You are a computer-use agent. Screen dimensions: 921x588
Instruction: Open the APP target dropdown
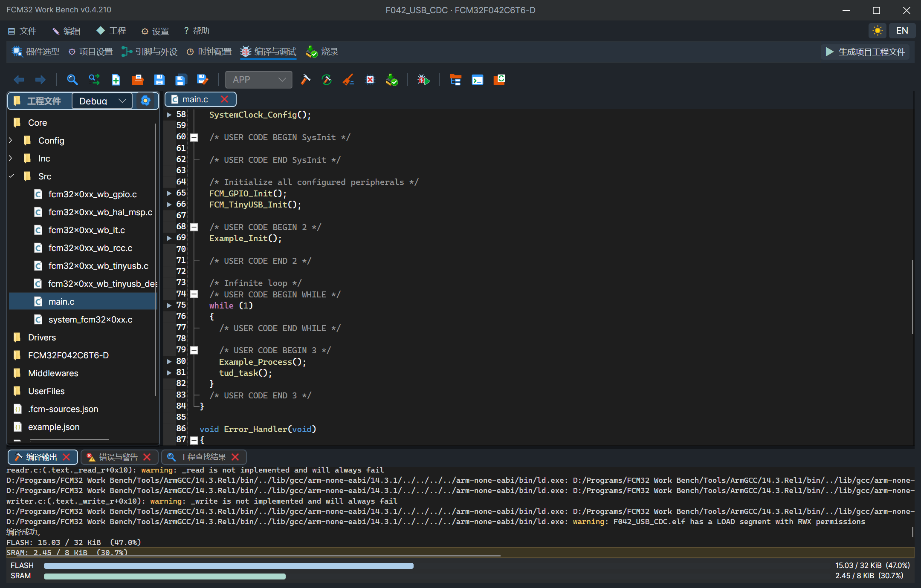click(258, 80)
